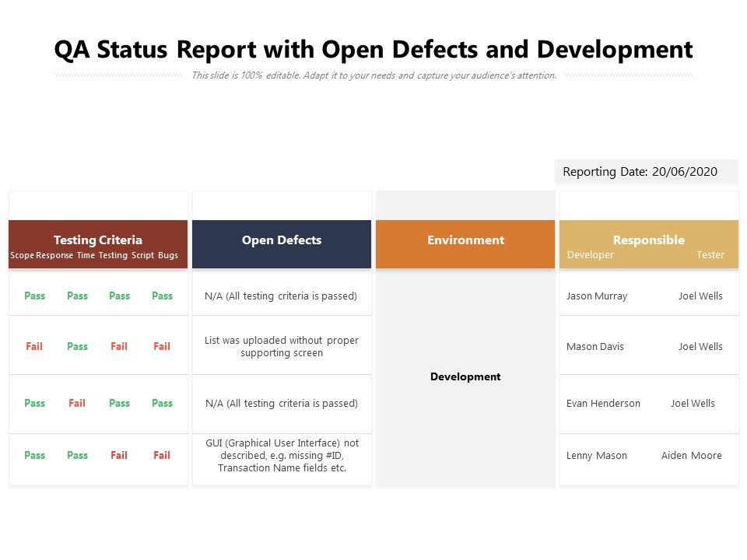Select the bold 'Development' environment value
The image size is (747, 560).
[x=465, y=376]
